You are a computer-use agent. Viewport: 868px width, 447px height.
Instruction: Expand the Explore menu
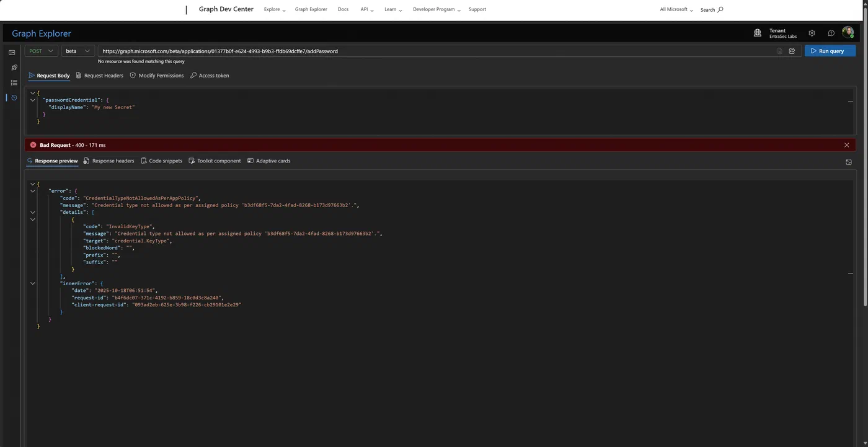(275, 10)
